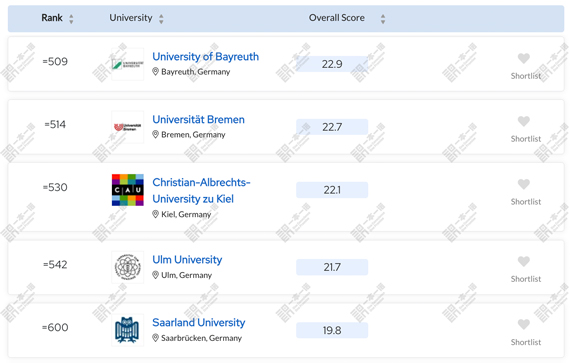Click Saarland University's heart shortlist icon
570x363 pixels.
(523, 324)
